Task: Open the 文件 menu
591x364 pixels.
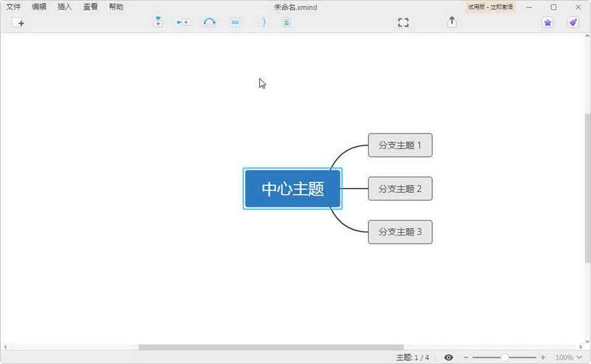Action: [13, 7]
